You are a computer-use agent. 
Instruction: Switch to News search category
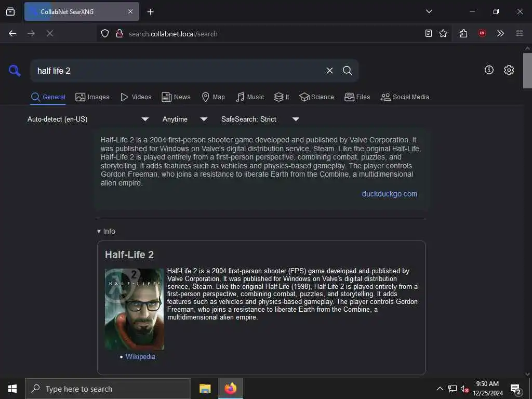(176, 97)
